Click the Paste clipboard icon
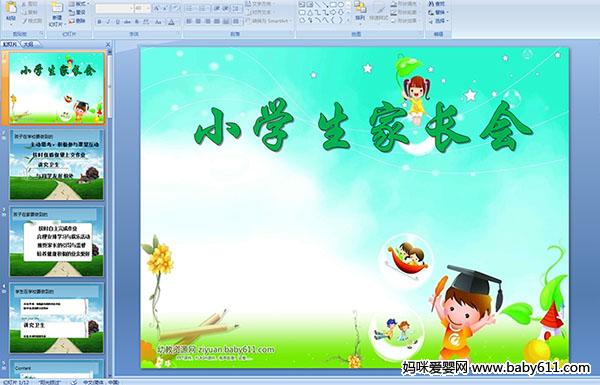Viewport: 600px width, 385px height. pos(11,8)
